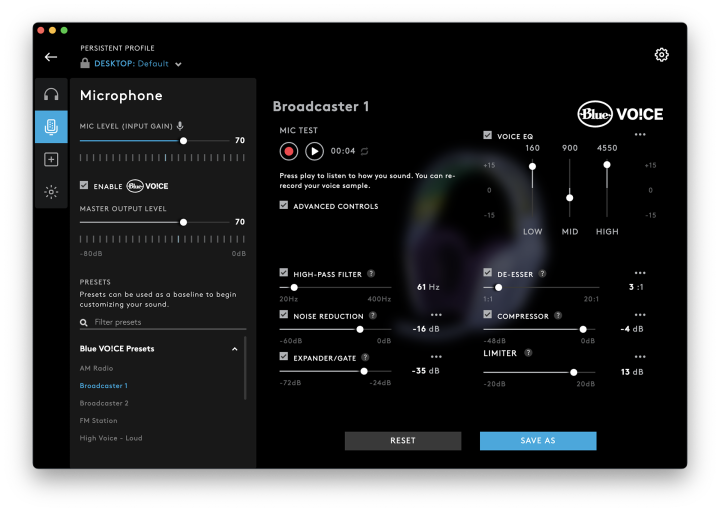Choose the FM Station preset
The height and width of the screenshot is (512, 720).
pos(98,421)
